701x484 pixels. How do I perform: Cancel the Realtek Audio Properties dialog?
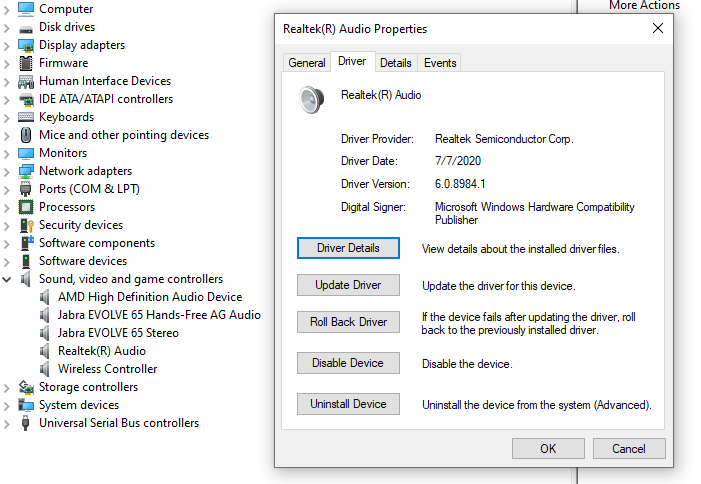tap(629, 448)
